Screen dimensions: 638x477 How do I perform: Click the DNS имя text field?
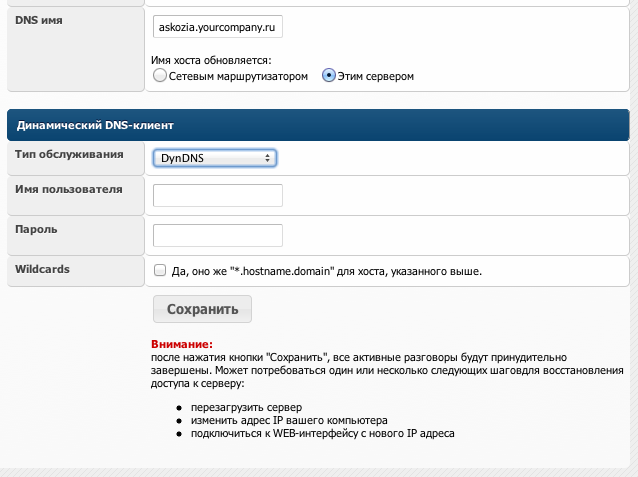(x=218, y=27)
